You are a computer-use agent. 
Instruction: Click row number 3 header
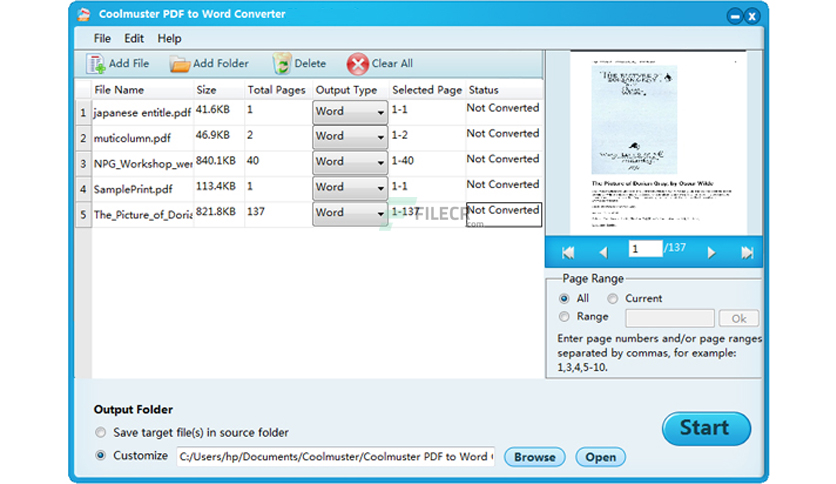pyautogui.click(x=83, y=164)
